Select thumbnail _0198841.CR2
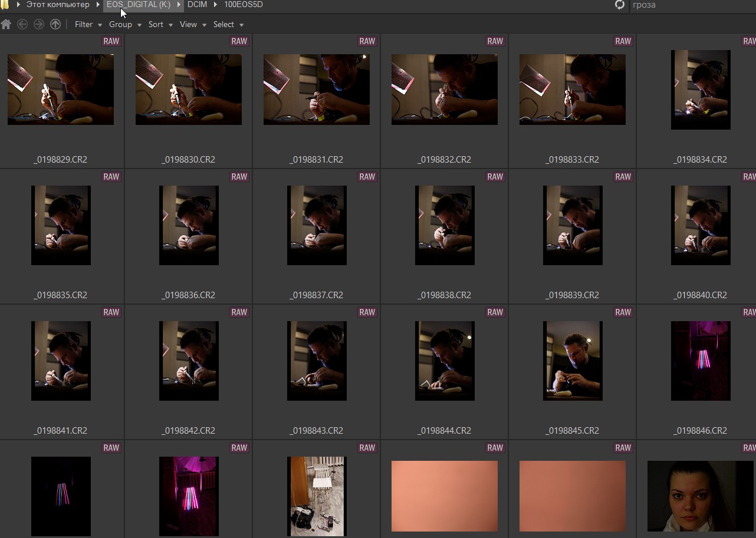This screenshot has height=538, width=756. (x=61, y=361)
